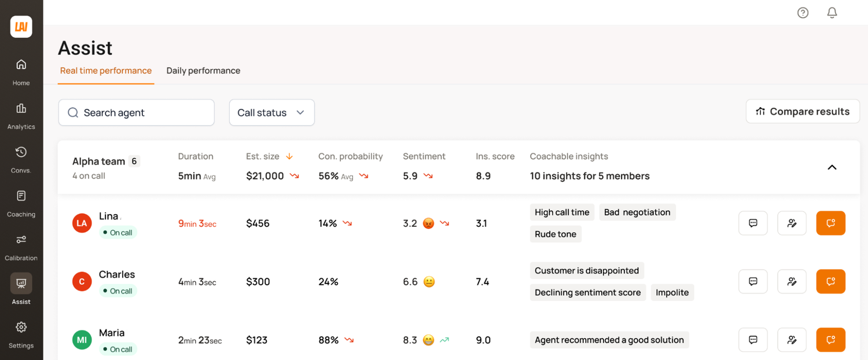The image size is (868, 360).
Task: Open Settings from the sidebar
Action: coord(21,335)
